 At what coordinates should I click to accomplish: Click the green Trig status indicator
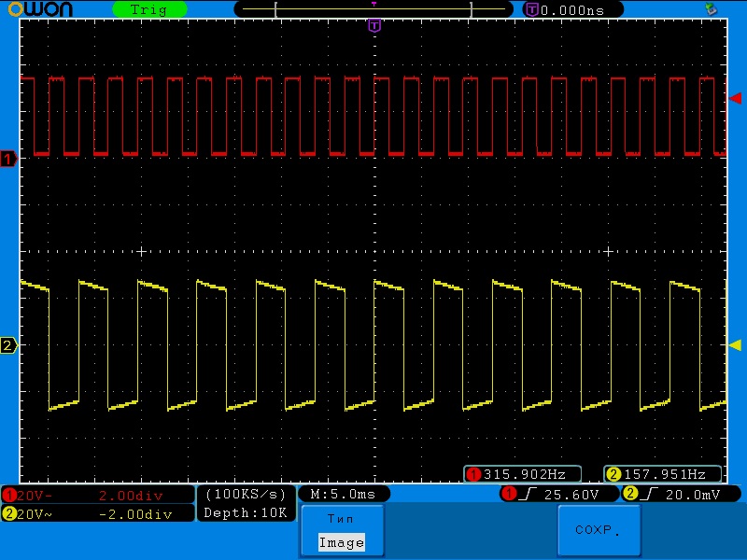pos(149,9)
